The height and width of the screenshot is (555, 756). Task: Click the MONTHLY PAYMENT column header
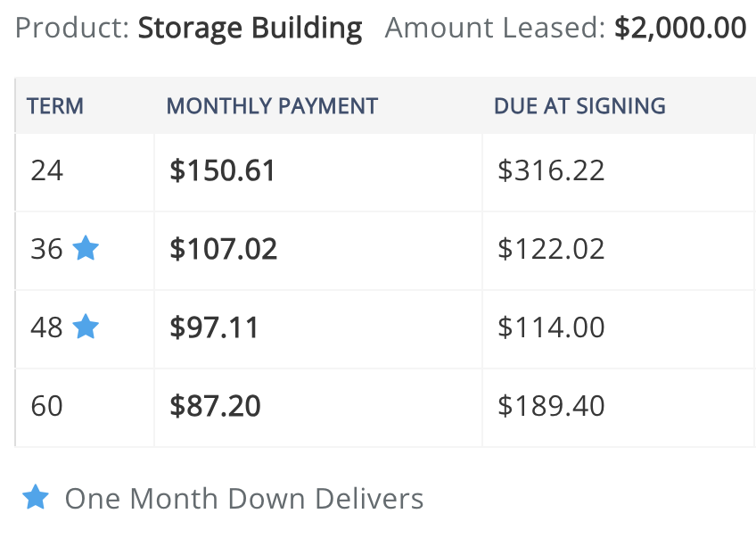(x=272, y=105)
